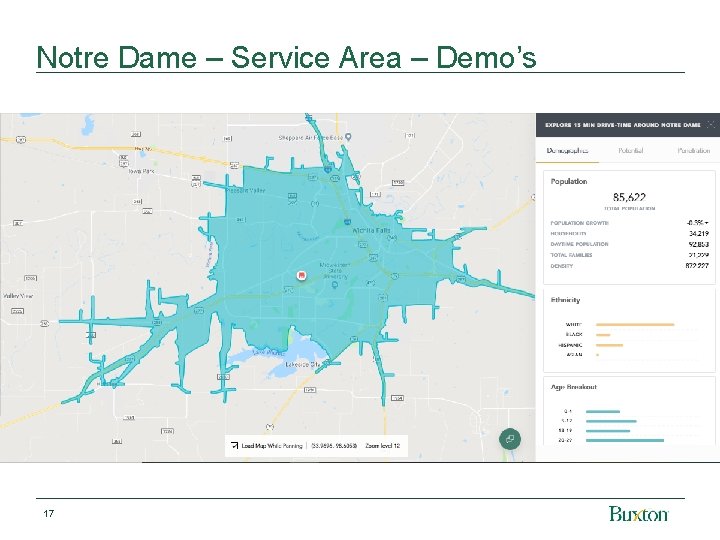Click the fourth, longest Age Breakout bar
The image size is (720, 540).
point(625,440)
